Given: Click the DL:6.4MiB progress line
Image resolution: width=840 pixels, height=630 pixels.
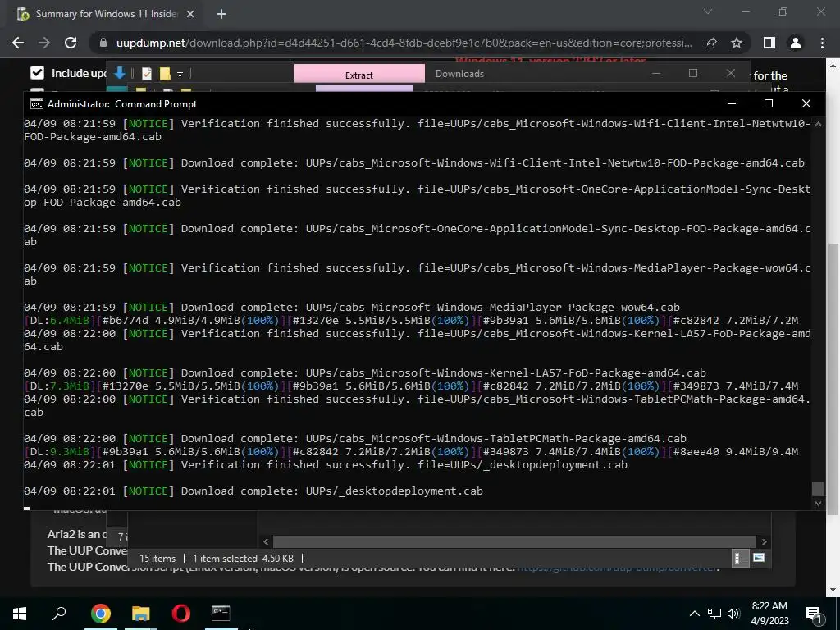Looking at the screenshot, I should [x=412, y=321].
